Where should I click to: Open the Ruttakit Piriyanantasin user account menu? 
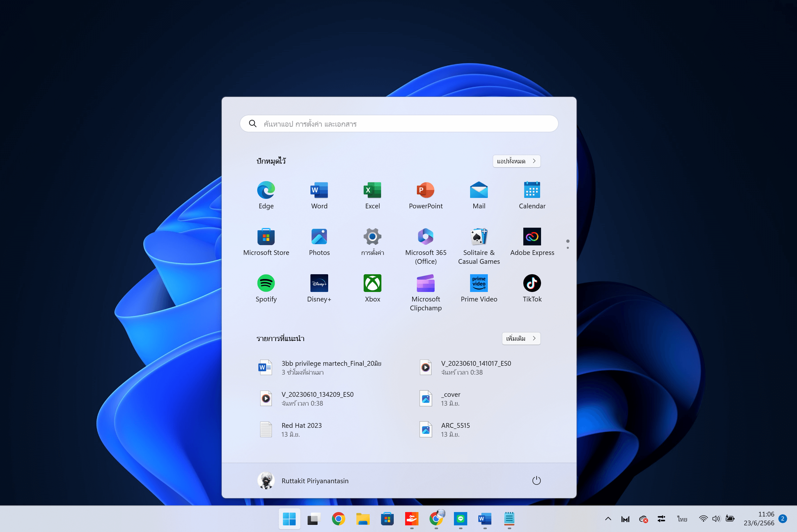303,480
